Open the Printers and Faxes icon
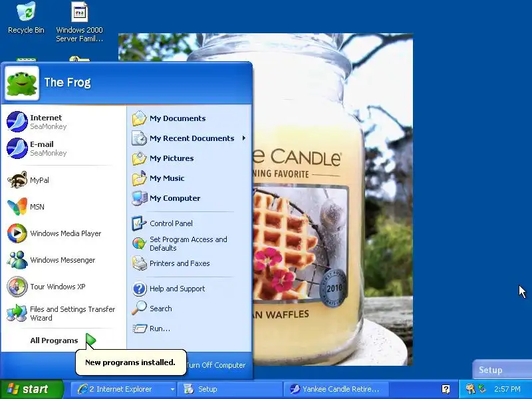This screenshot has height=399, width=532. coord(139,263)
